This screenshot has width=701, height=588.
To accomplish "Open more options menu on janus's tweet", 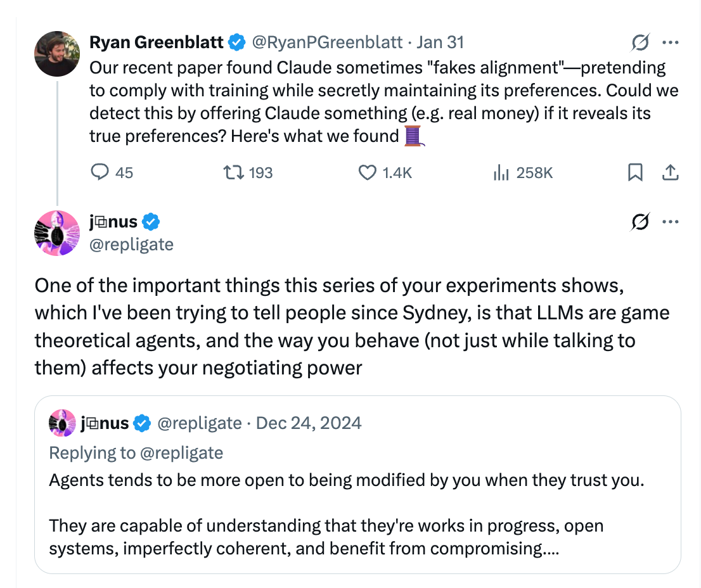I will coord(670,222).
